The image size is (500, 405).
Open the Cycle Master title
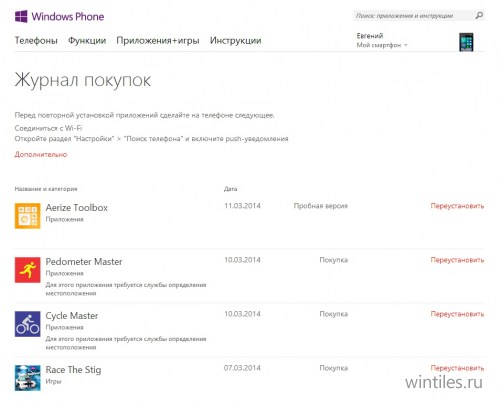click(x=72, y=316)
